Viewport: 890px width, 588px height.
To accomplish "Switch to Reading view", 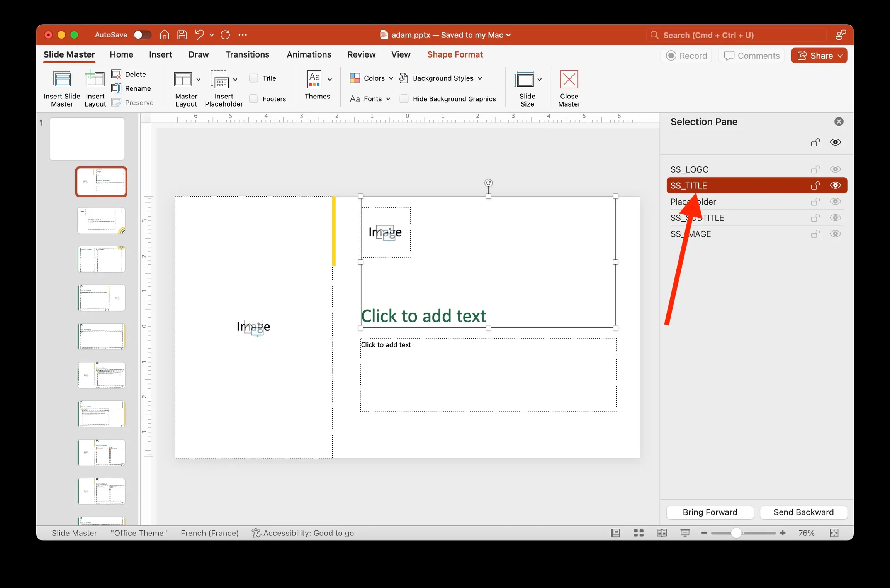I will pos(662,533).
